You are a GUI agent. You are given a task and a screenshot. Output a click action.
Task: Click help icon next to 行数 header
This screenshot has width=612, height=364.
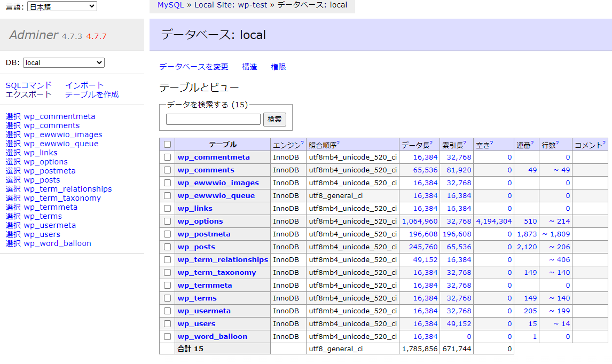pyautogui.click(x=558, y=143)
